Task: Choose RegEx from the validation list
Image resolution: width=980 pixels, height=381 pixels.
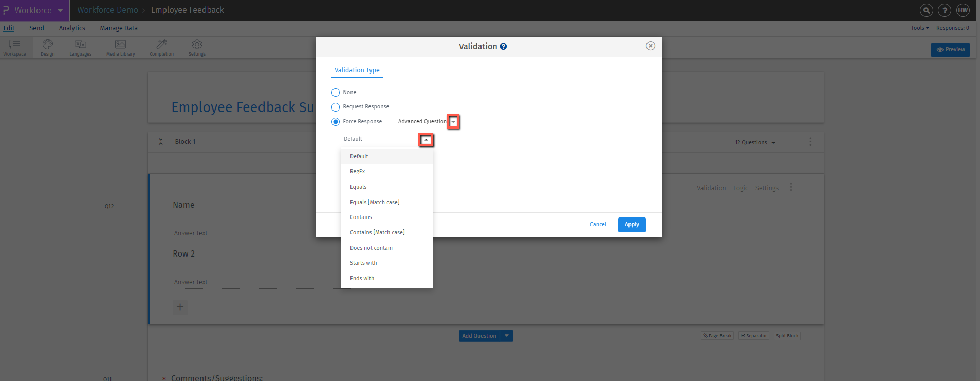Action: pyautogui.click(x=387, y=171)
